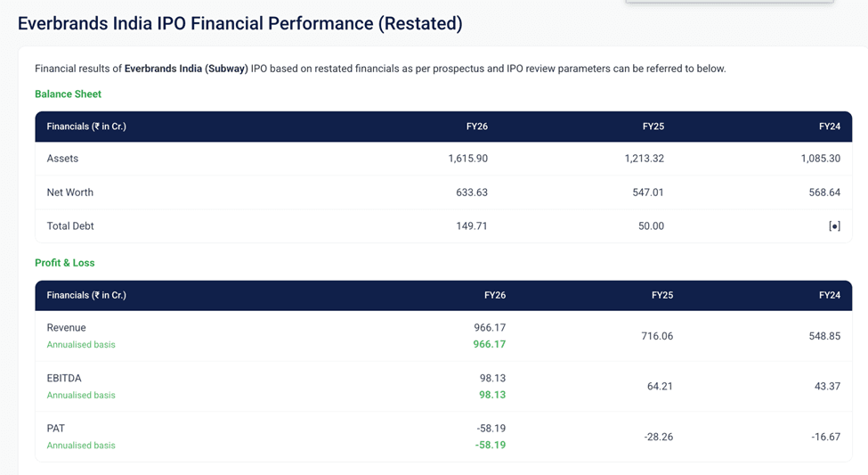Select the 'Total Debt' row label
This screenshot has width=868, height=475.
[x=70, y=226]
